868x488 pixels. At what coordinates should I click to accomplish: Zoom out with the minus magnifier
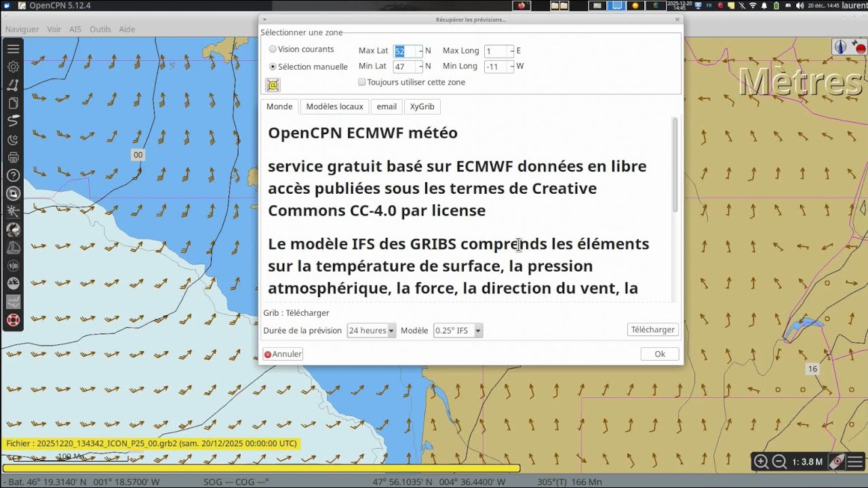[x=779, y=462]
